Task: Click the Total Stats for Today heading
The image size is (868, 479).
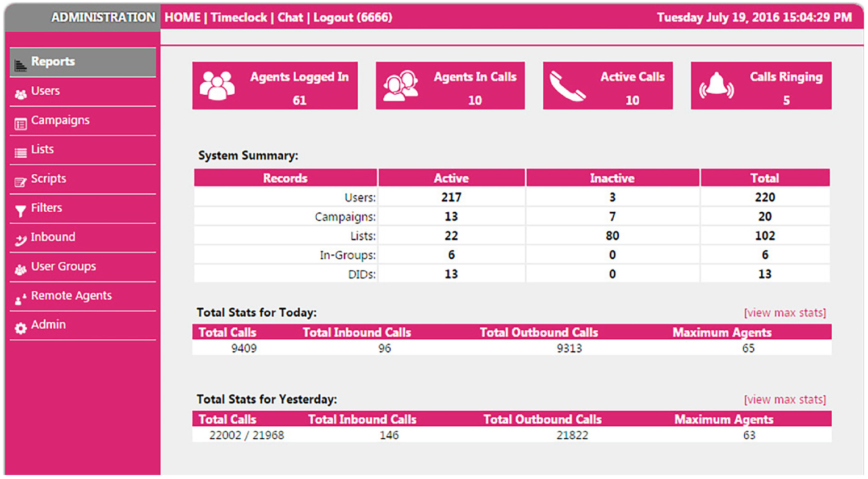Action: (x=257, y=313)
